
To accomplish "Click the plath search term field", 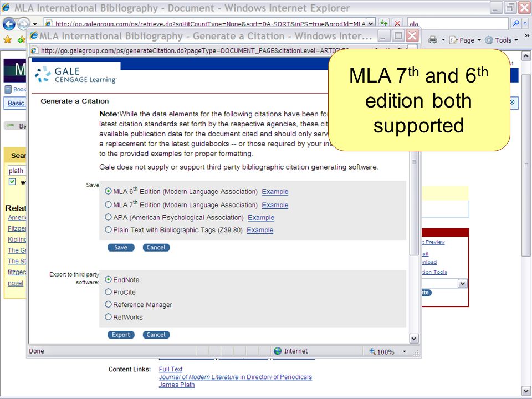I will 17,170.
